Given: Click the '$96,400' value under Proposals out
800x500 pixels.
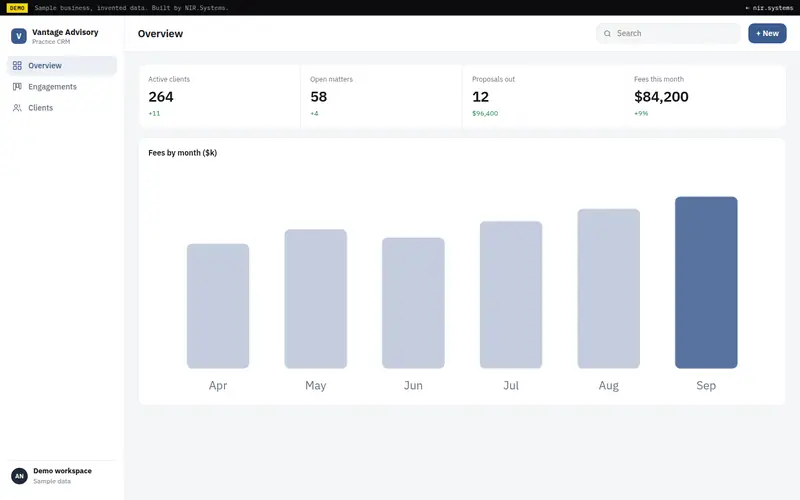Looking at the screenshot, I should [485, 114].
